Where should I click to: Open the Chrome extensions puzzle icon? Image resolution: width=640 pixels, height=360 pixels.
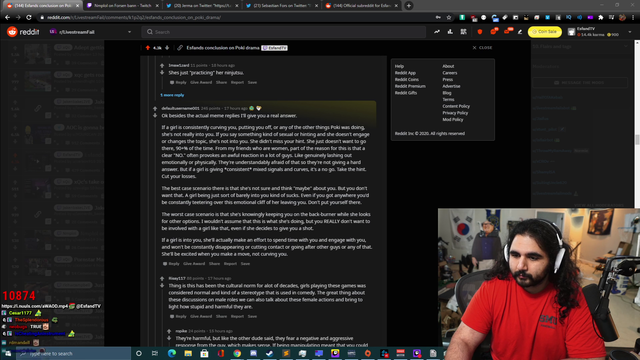point(601,18)
